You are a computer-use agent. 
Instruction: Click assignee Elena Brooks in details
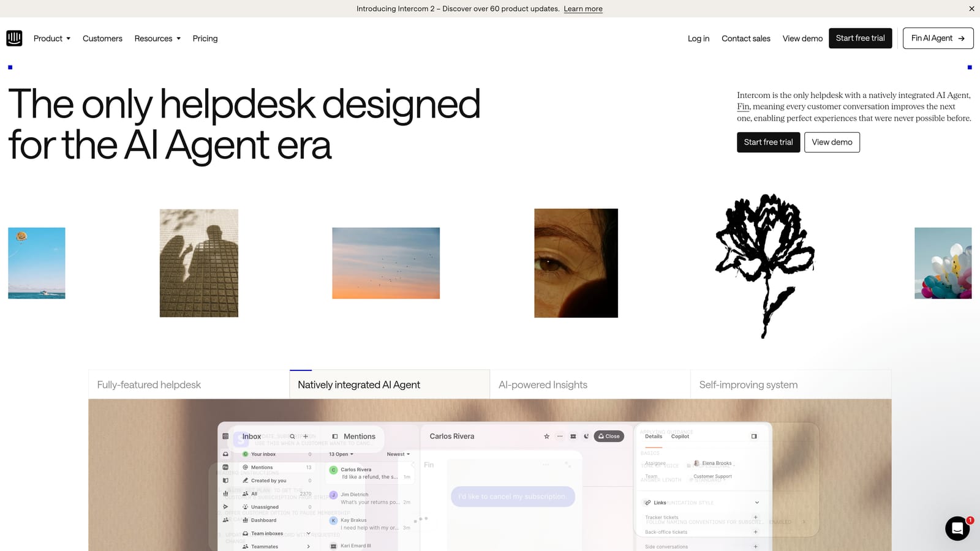[713, 463]
